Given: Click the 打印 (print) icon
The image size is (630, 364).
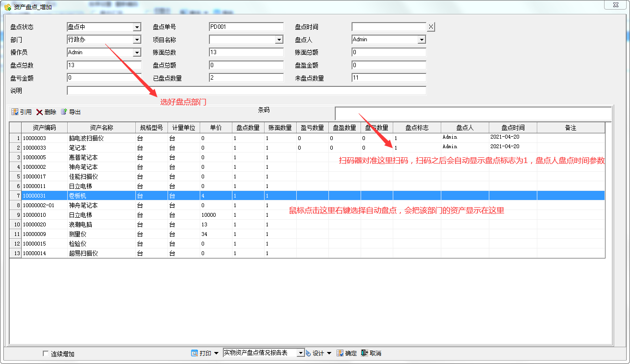Looking at the screenshot, I should pos(194,353).
